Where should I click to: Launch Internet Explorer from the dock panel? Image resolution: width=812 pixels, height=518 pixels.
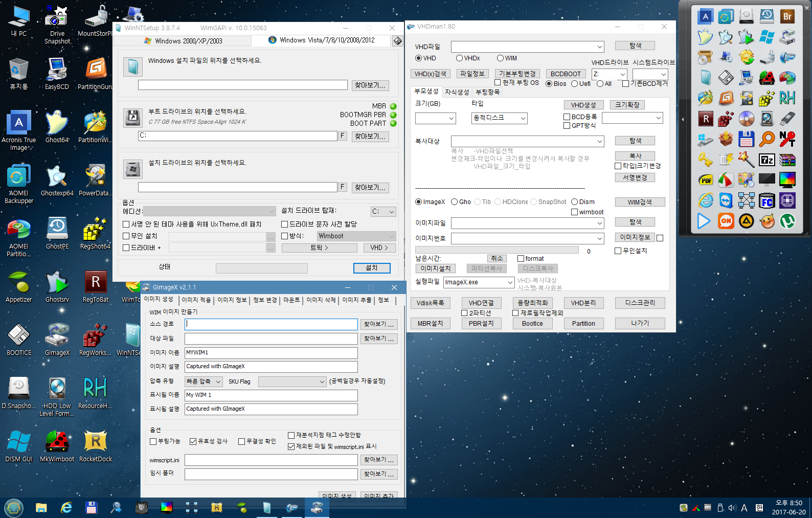(705, 200)
